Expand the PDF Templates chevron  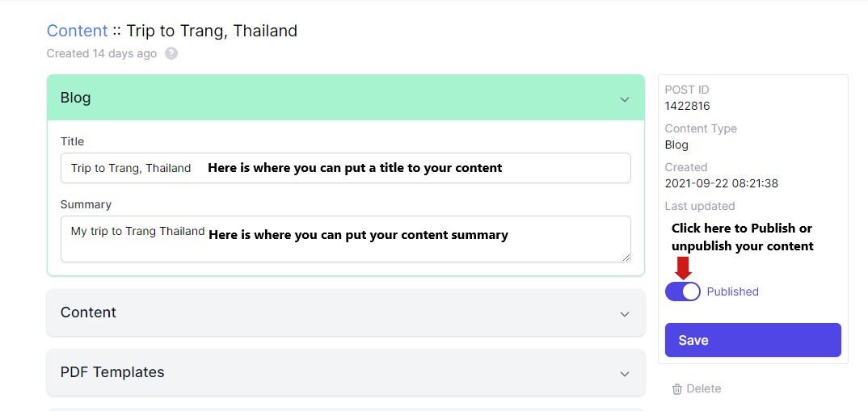pos(624,374)
